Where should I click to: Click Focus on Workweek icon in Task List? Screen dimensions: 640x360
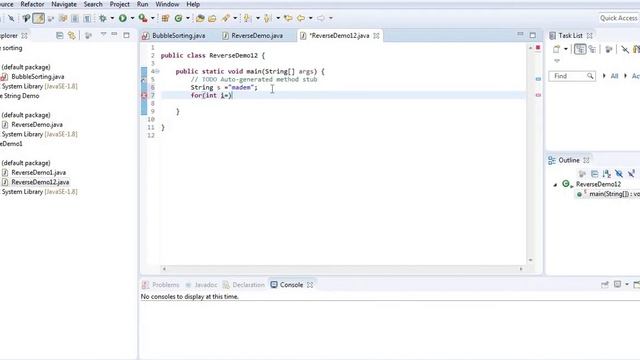tap(609, 49)
